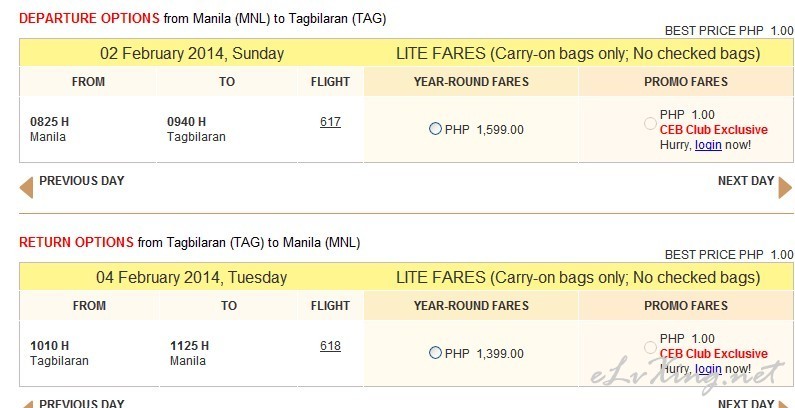Image resolution: width=795 pixels, height=408 pixels.
Task: Select departure PHP 1.00 promo fare radio
Action: pyautogui.click(x=650, y=123)
